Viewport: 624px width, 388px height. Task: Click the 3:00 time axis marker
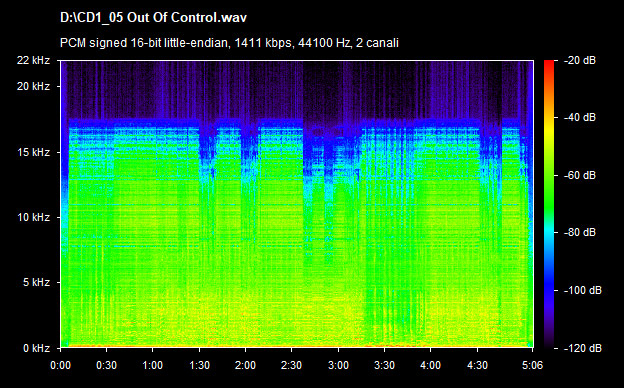pyautogui.click(x=338, y=365)
